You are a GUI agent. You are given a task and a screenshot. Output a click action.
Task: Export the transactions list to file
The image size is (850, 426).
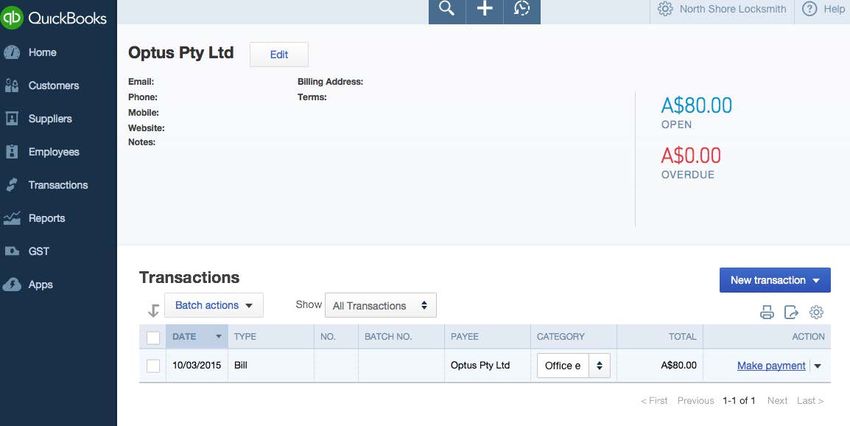[791, 312]
